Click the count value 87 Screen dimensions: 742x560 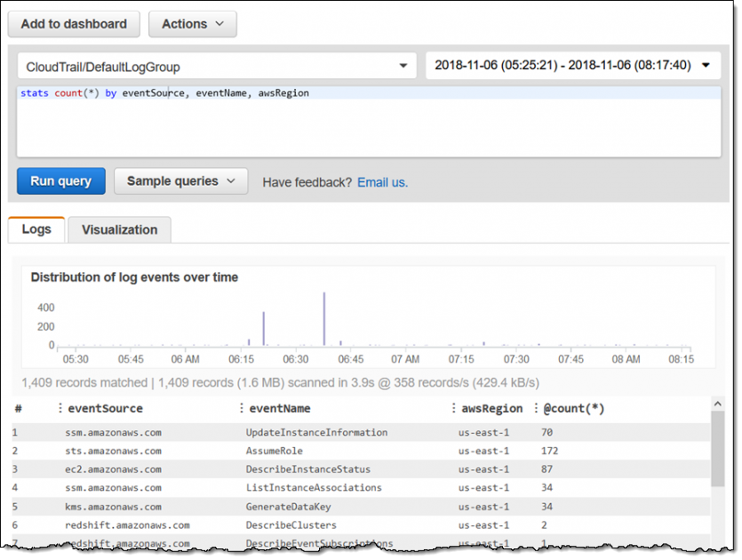547,469
